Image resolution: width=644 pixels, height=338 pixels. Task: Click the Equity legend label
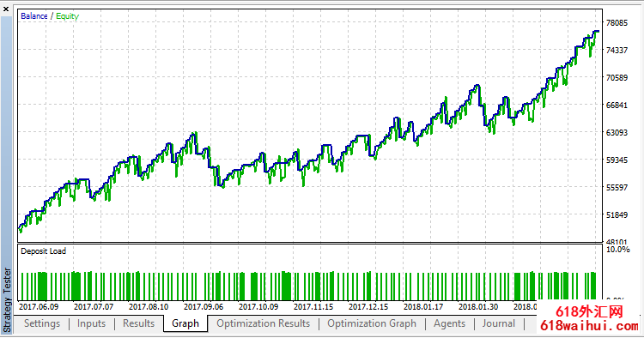point(67,16)
